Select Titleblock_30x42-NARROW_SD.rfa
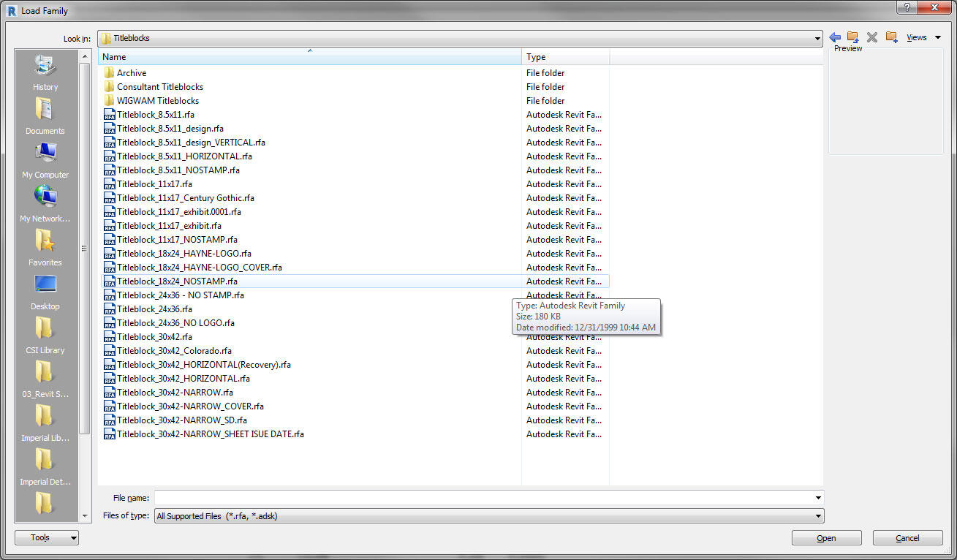Screen dimensions: 957x560 (182, 420)
